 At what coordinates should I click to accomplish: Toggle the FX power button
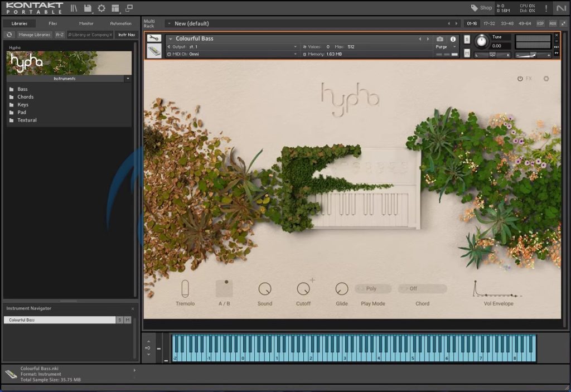(x=520, y=79)
